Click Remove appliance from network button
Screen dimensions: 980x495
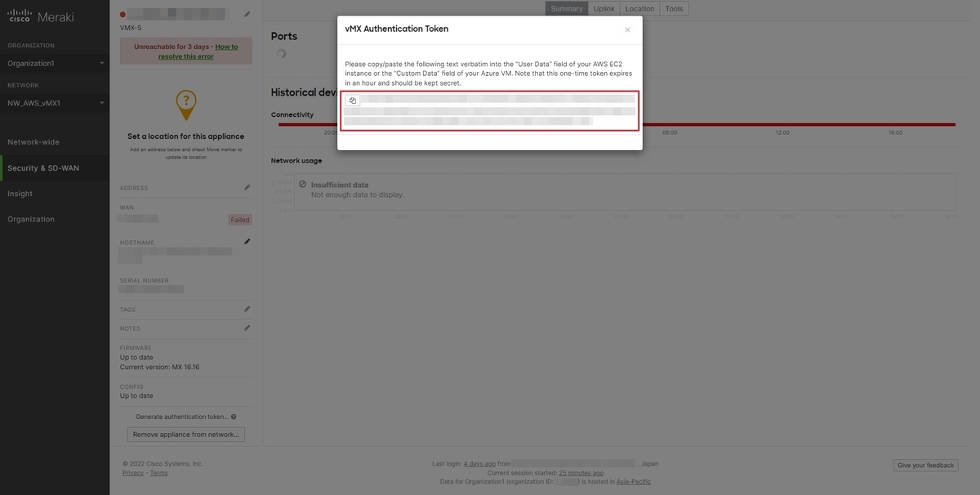click(x=186, y=435)
